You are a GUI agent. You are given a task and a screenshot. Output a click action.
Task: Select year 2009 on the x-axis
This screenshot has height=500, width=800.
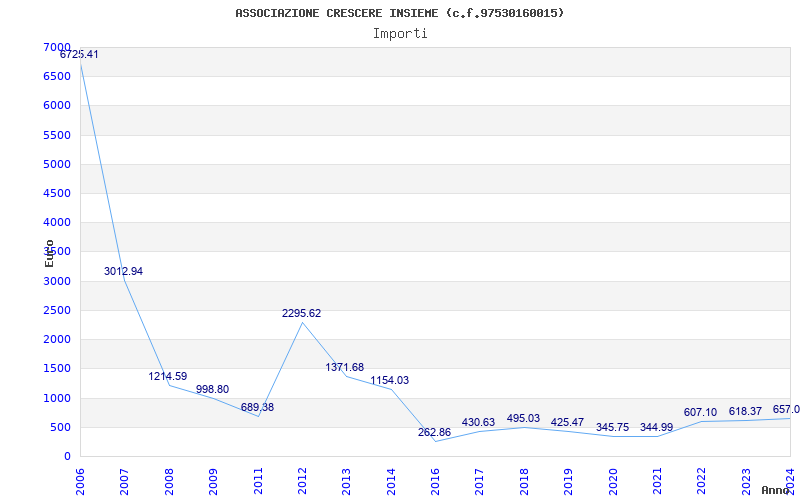click(x=214, y=481)
